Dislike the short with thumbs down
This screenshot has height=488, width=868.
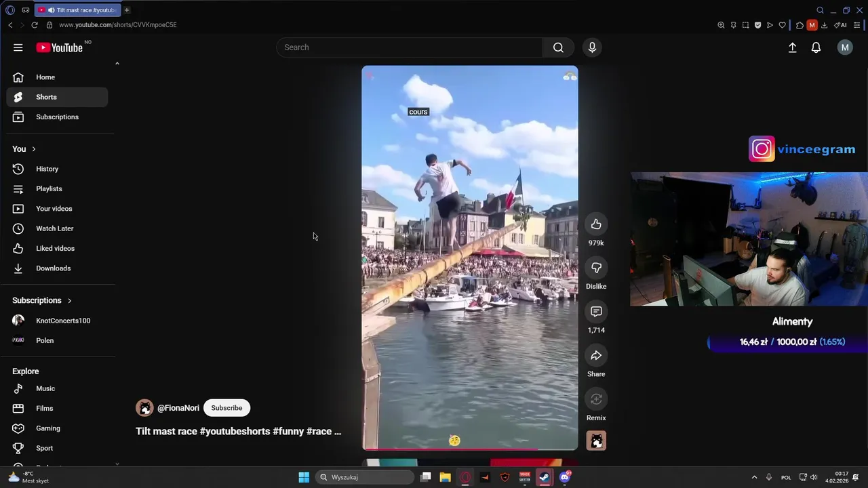point(596,268)
